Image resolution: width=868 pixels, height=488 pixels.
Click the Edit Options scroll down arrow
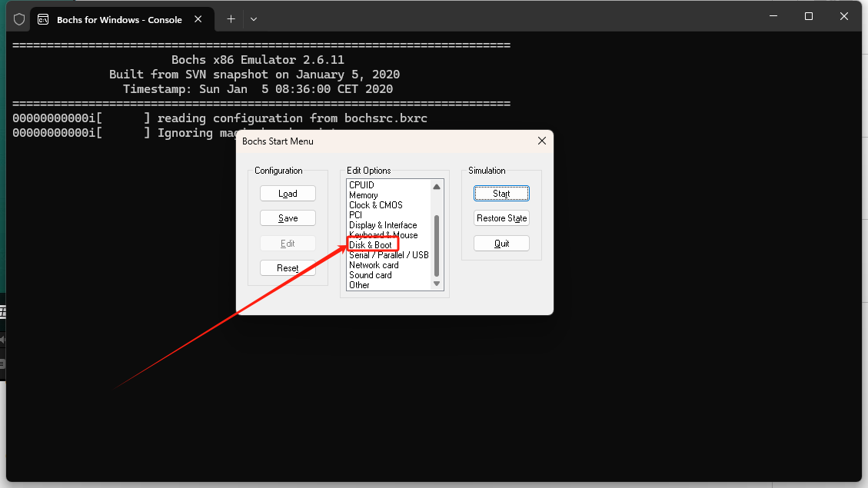pyautogui.click(x=437, y=284)
